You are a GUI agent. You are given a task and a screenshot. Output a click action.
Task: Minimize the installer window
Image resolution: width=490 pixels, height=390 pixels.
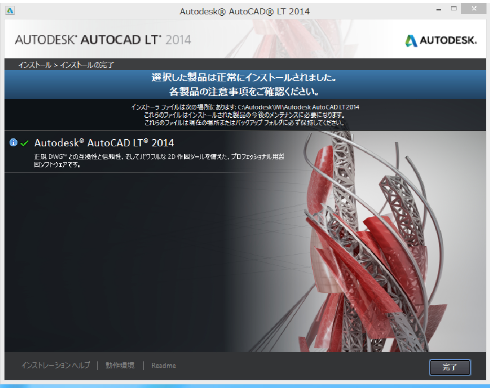[x=439, y=9]
